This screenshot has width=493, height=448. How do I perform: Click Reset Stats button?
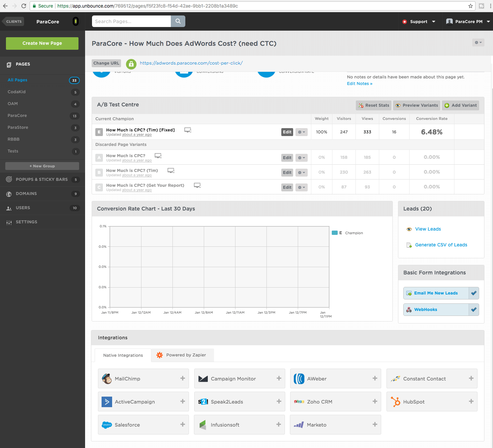point(374,105)
